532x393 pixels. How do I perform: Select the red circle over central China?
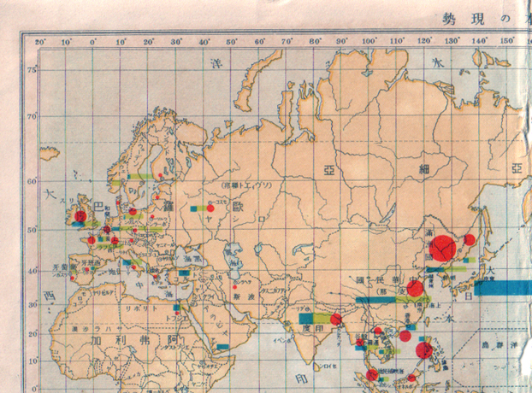point(415,288)
